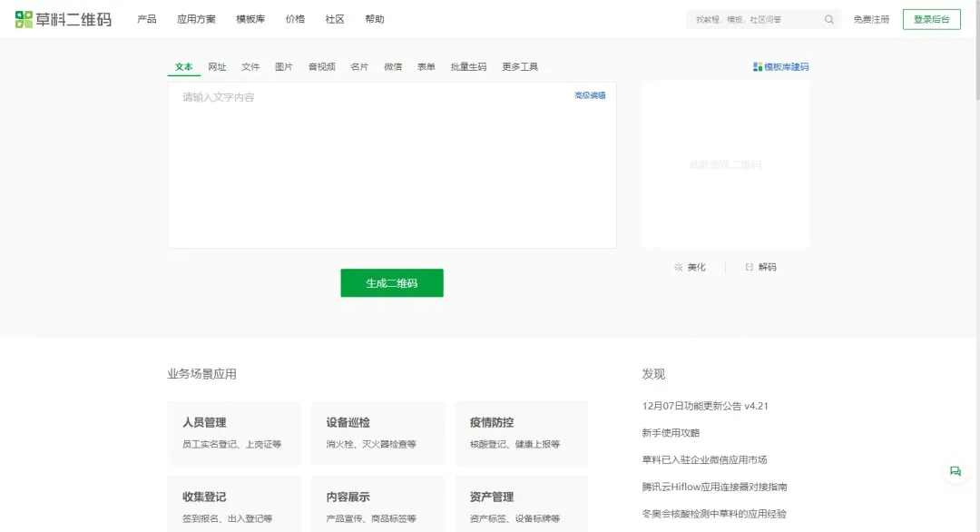Click the 草料二维码 logo icon

pyautogui.click(x=24, y=19)
